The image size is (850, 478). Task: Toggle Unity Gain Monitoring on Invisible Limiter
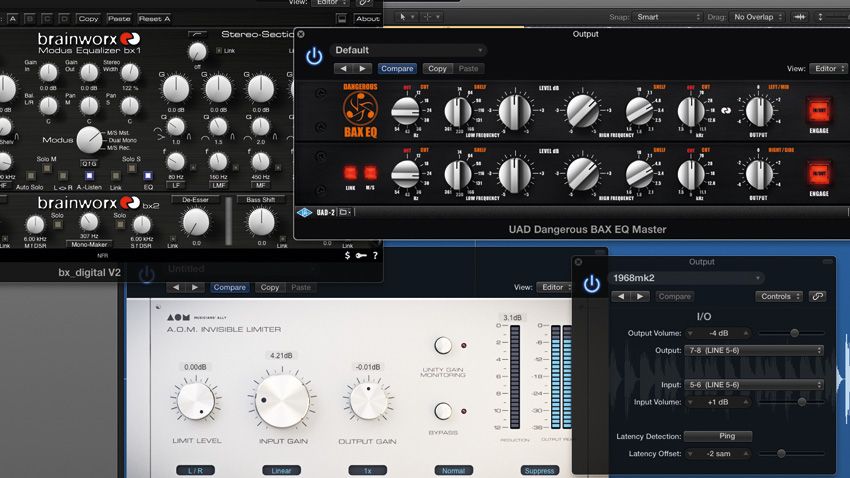pos(442,345)
